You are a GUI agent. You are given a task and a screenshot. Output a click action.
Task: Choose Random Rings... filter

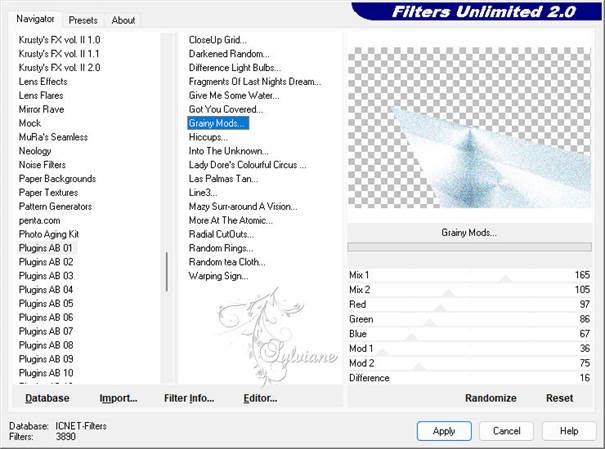click(221, 248)
